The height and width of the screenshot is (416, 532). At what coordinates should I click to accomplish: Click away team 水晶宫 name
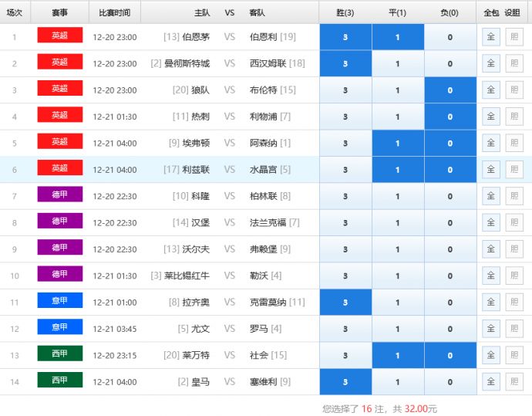(x=264, y=170)
